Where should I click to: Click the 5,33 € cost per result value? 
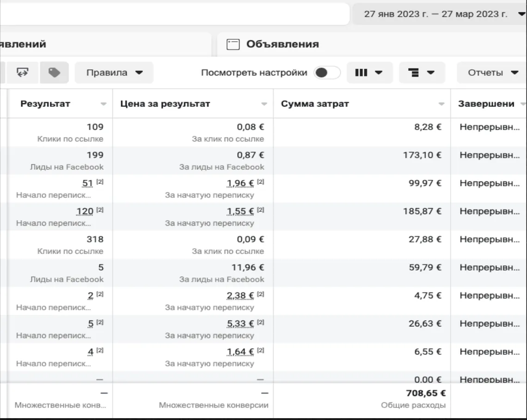(x=240, y=323)
